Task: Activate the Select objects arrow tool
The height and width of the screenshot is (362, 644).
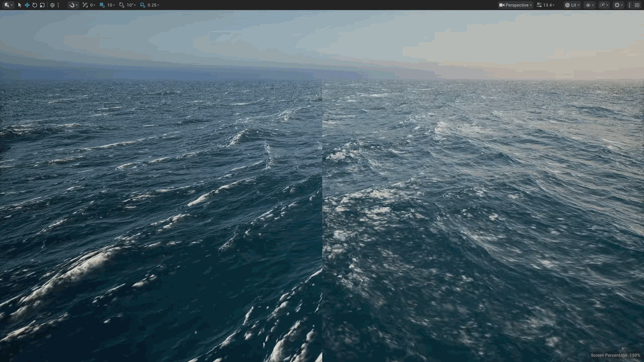Action: 19,5
